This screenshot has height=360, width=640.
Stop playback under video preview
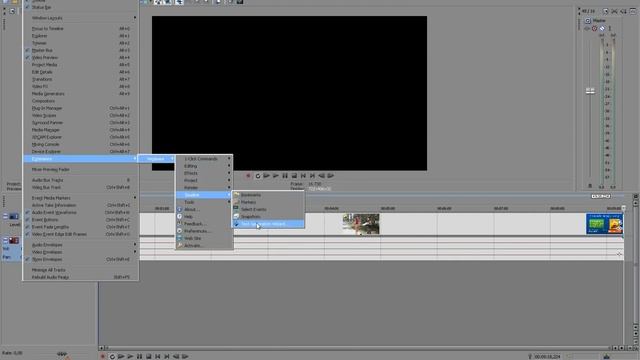pyautogui.click(x=294, y=176)
